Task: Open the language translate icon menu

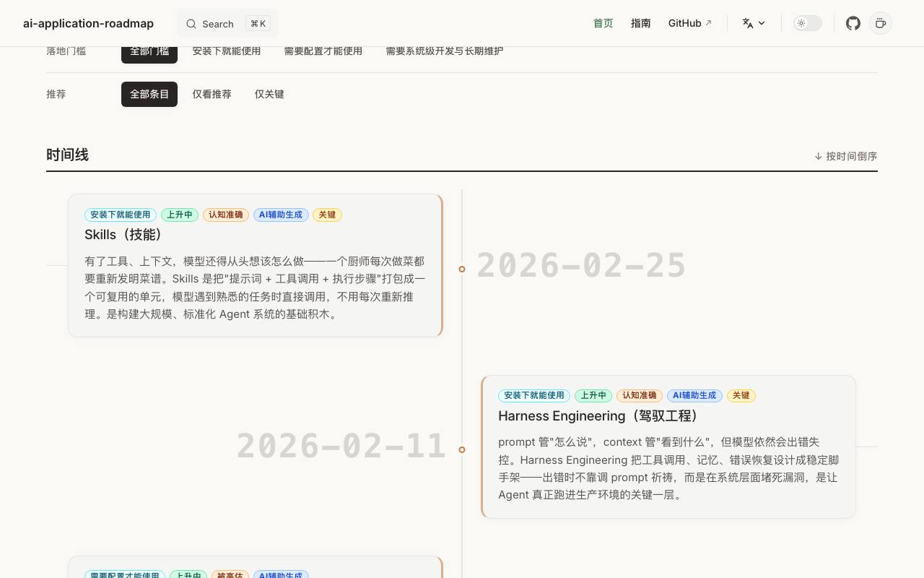Action: coord(754,23)
